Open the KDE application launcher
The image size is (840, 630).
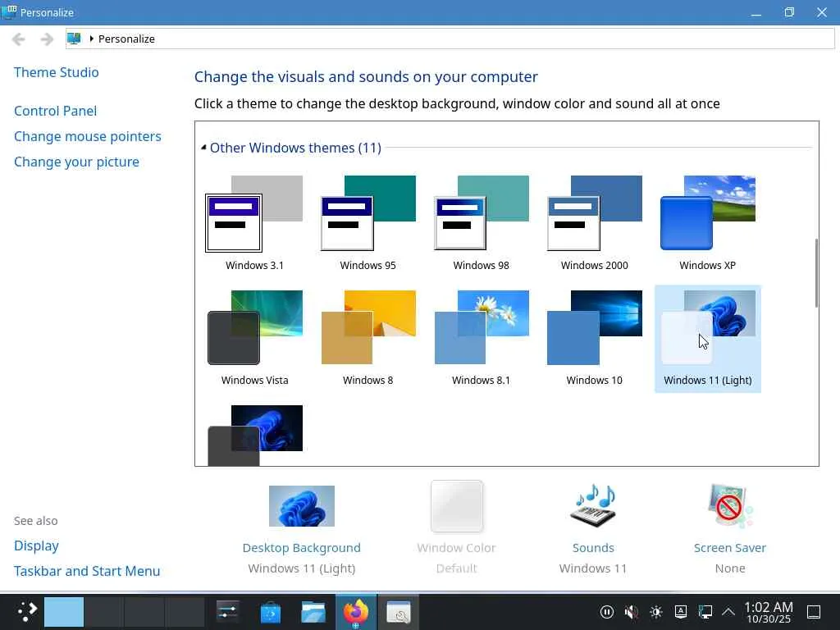[27, 612]
